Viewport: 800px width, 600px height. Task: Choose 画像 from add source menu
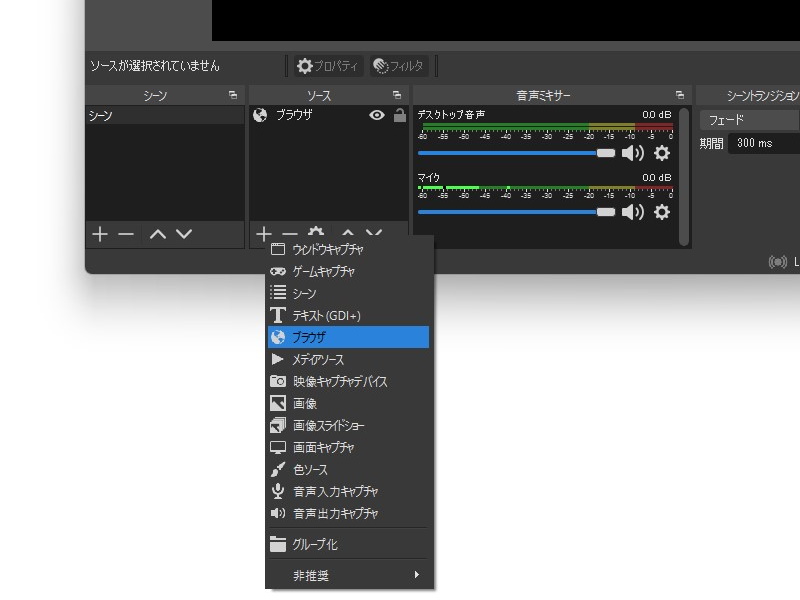(348, 404)
